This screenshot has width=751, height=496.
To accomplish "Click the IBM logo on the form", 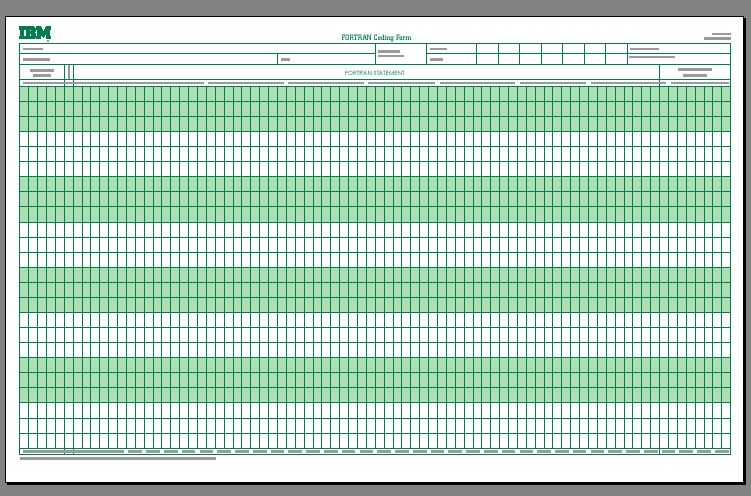I will tap(35, 33).
